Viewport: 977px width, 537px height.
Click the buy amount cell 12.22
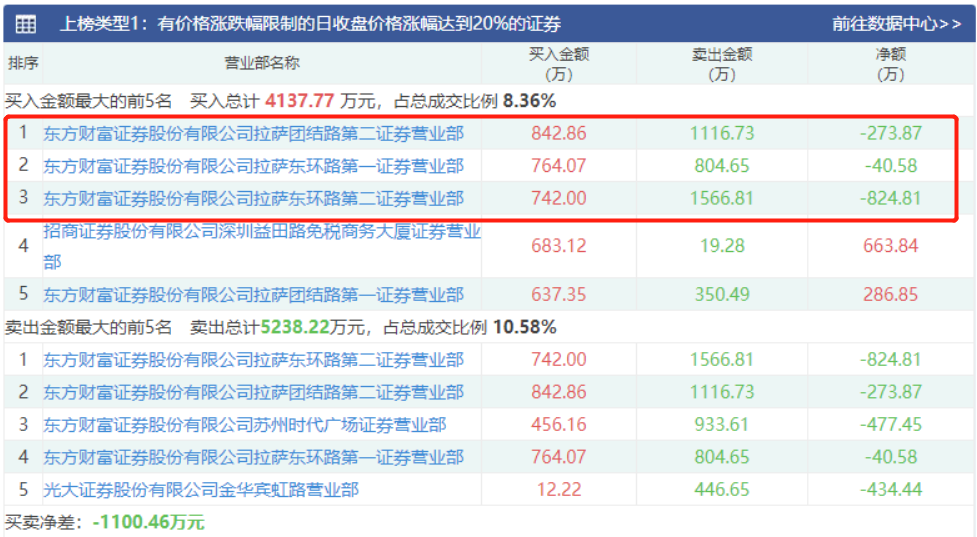tap(559, 490)
